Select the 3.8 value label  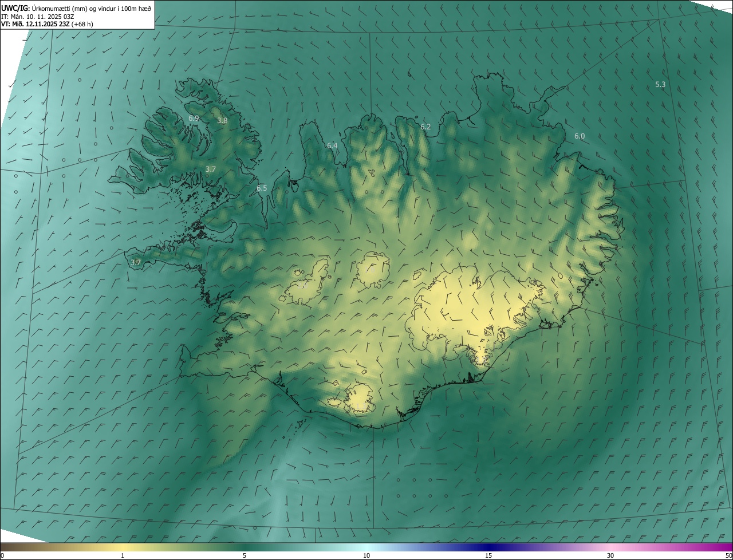pos(222,121)
